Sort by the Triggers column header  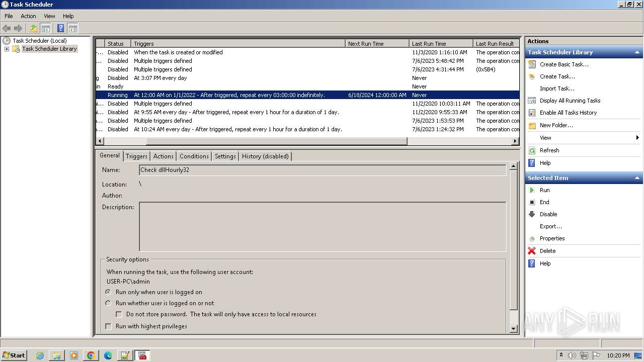238,44
